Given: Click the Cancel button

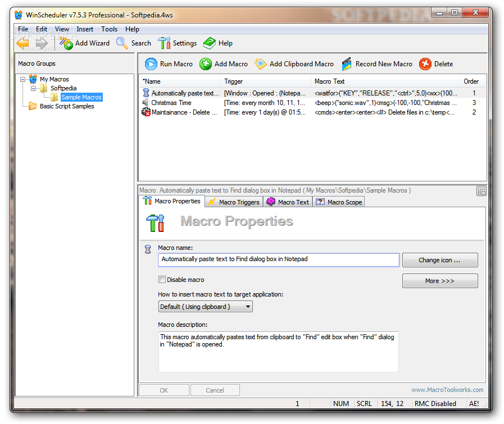Looking at the screenshot, I should pos(215,390).
